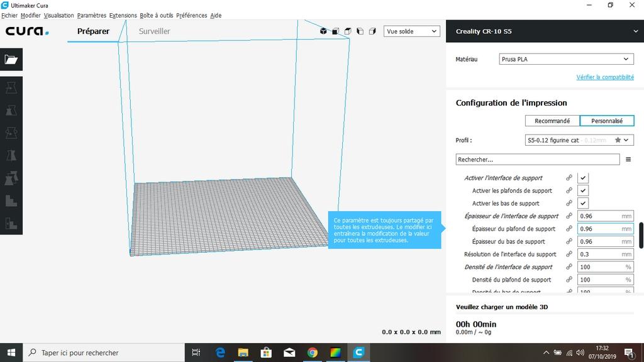644x362 pixels.
Task: Click the bottom tool in left toolbar
Action: pos(11,223)
